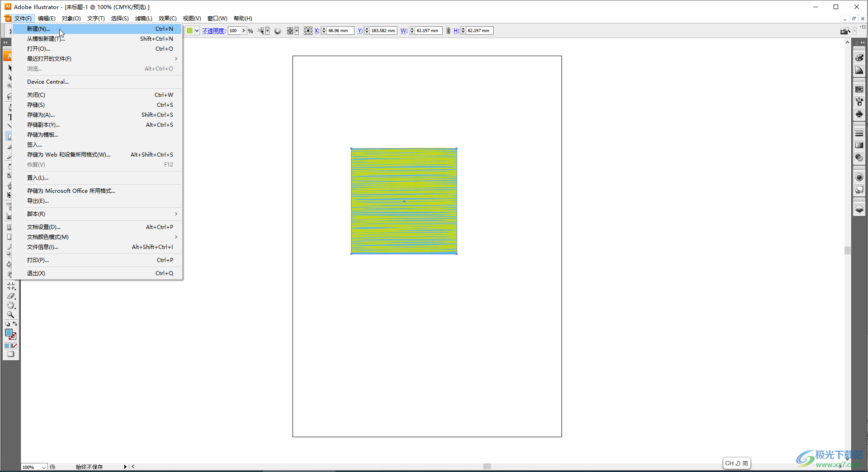Set paint mode to None
This screenshot has height=472, width=868.
point(14,346)
